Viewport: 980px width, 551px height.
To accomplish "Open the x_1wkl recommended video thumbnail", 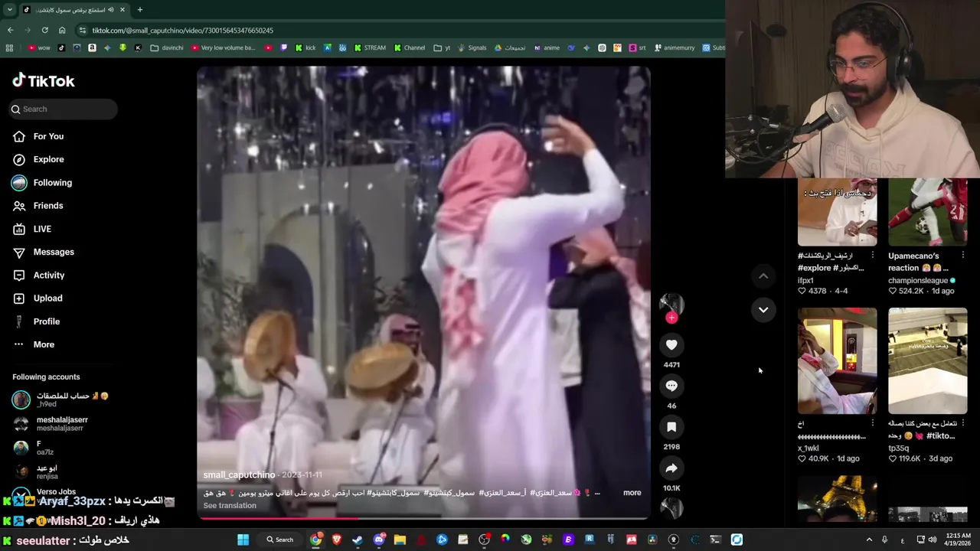I will click(837, 360).
